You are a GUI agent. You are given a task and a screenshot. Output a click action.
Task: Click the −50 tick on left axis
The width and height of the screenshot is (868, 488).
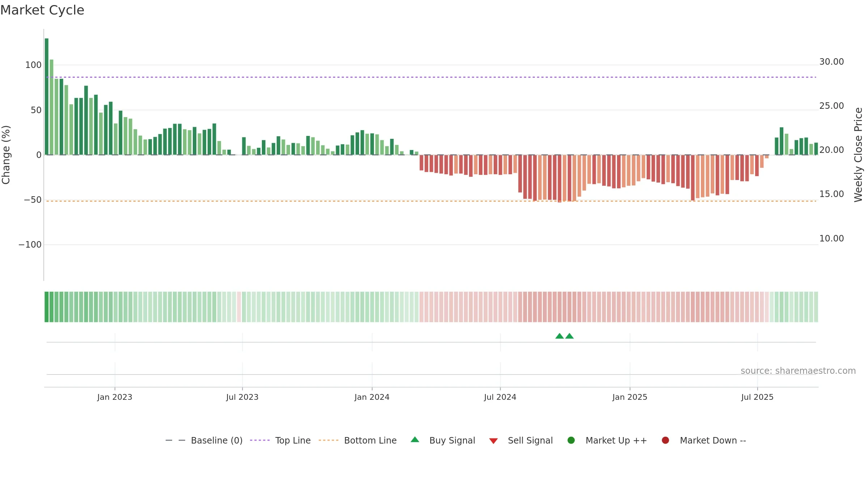click(33, 200)
